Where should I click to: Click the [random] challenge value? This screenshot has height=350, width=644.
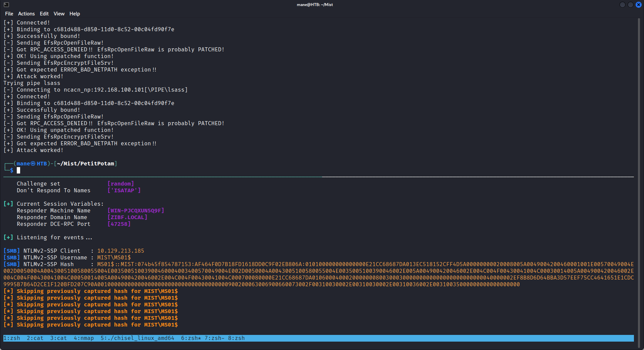coord(121,184)
